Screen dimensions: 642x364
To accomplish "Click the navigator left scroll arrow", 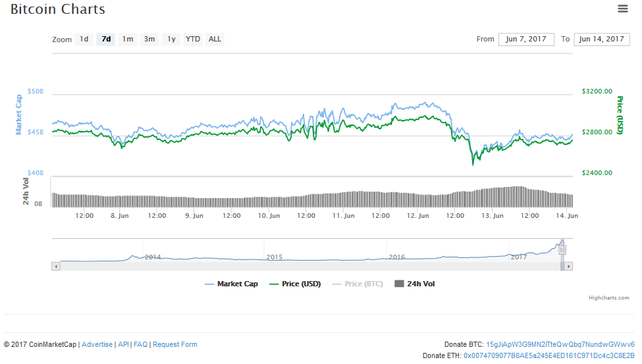I will pyautogui.click(x=56, y=267).
